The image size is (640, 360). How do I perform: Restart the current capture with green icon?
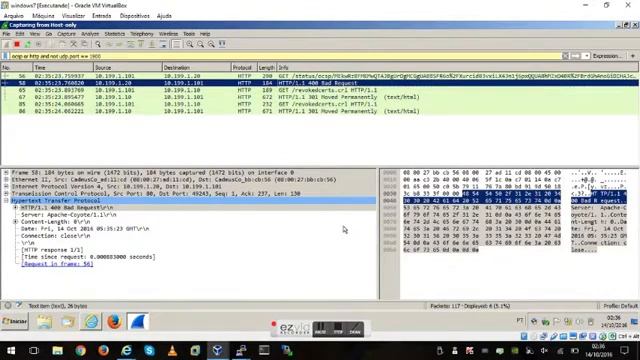27,44
